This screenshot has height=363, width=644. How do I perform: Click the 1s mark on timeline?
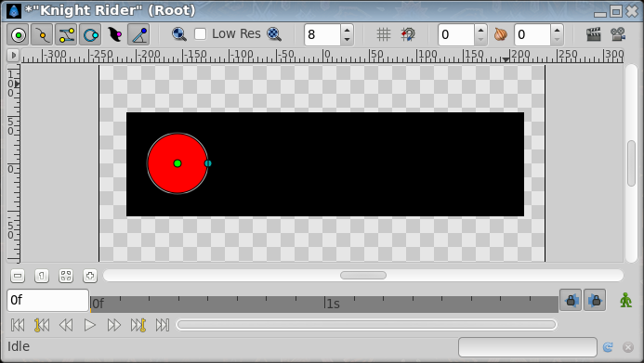click(x=333, y=304)
